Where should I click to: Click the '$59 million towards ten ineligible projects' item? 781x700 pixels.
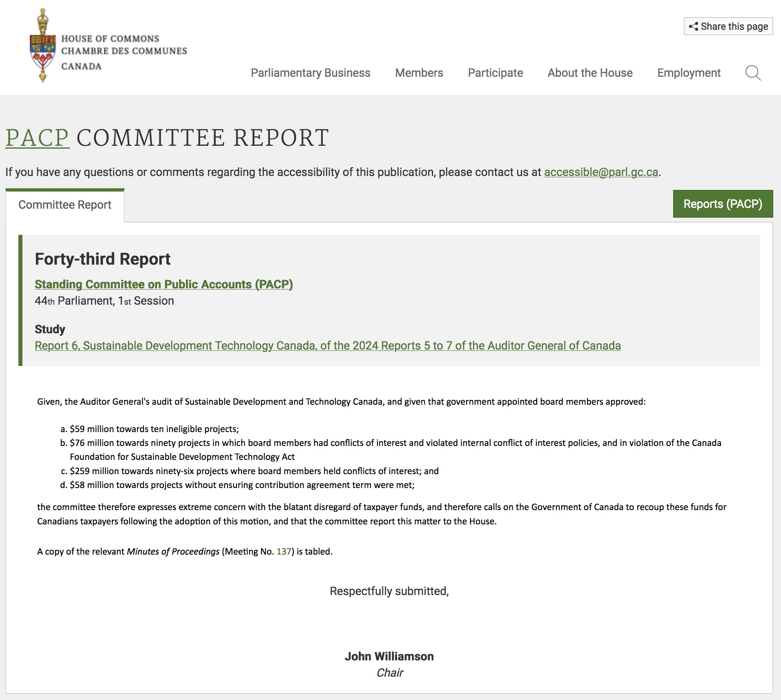click(x=154, y=429)
